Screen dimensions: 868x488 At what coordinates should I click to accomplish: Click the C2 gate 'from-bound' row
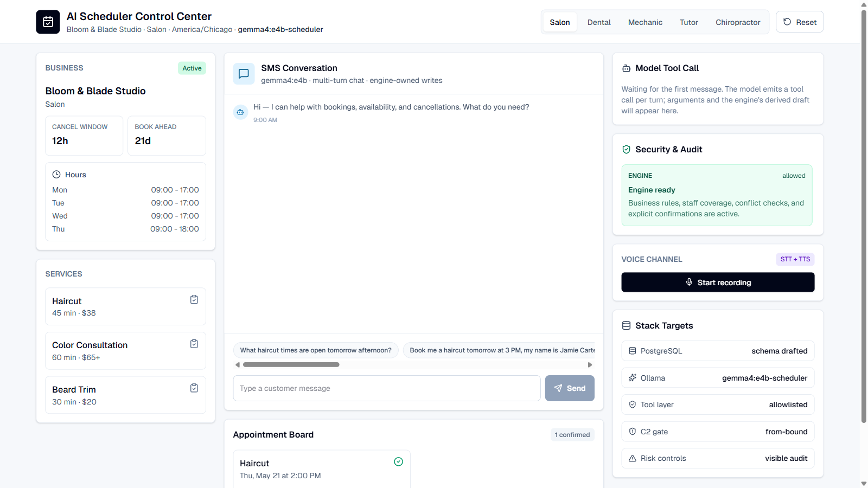718,432
